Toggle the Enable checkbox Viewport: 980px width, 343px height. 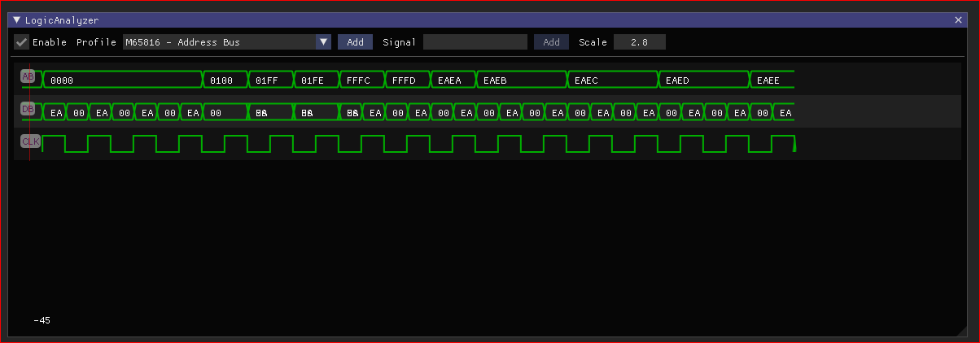[x=22, y=42]
